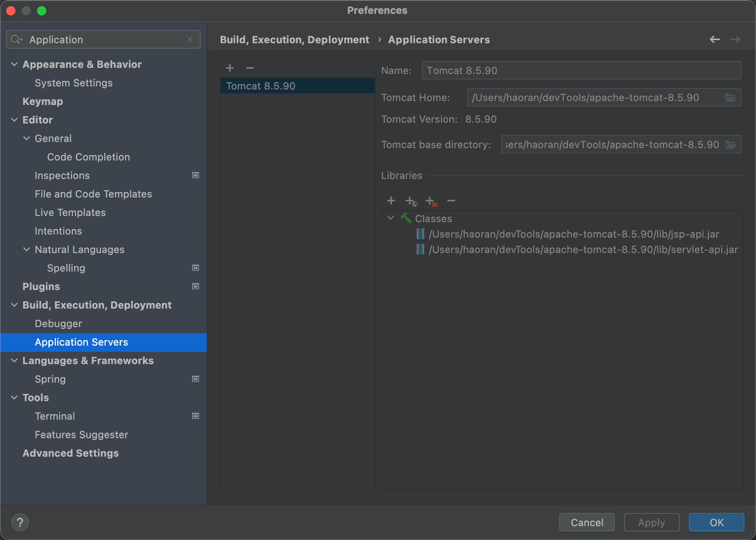Collapse Build, Execution, Deployment section
756x540 pixels.
(x=14, y=305)
